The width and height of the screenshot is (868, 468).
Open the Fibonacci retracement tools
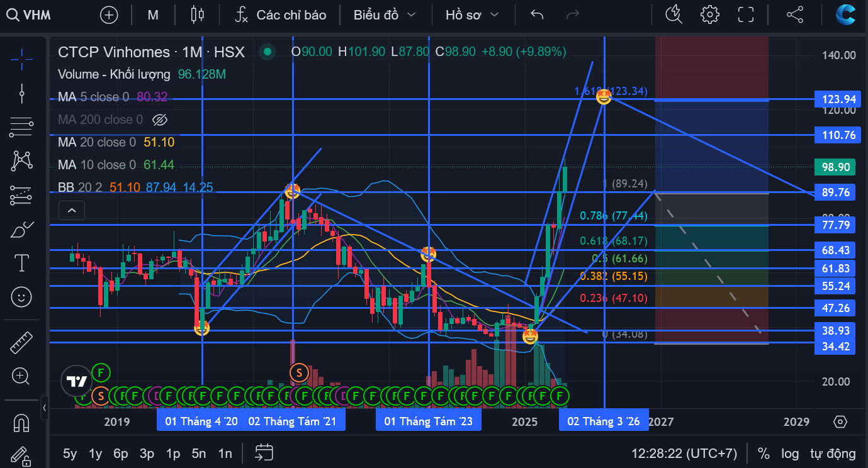[22, 128]
